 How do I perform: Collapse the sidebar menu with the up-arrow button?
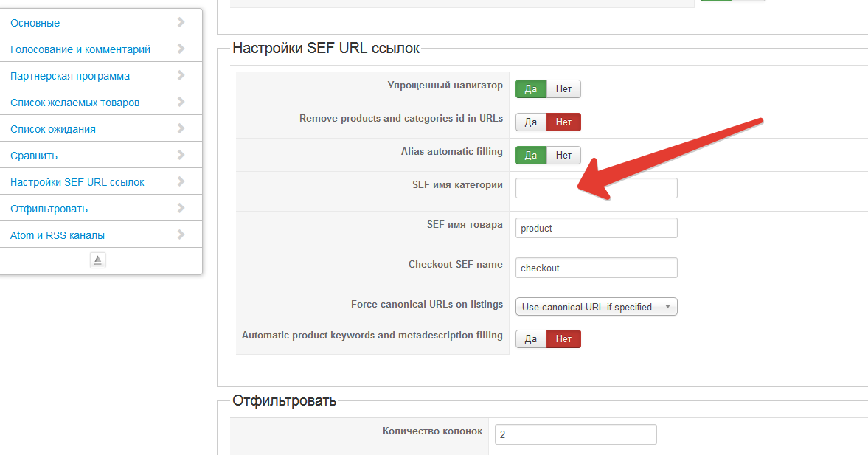pyautogui.click(x=98, y=260)
